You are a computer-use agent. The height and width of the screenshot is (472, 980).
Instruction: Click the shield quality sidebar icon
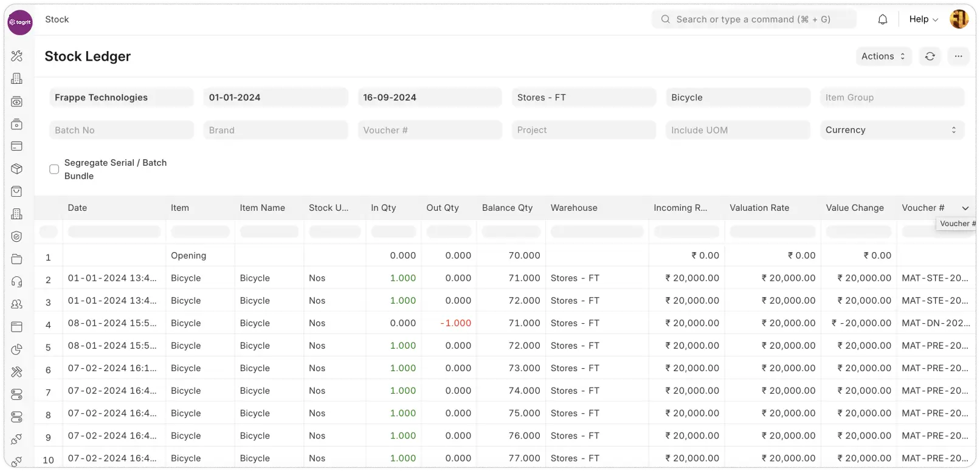click(17, 237)
